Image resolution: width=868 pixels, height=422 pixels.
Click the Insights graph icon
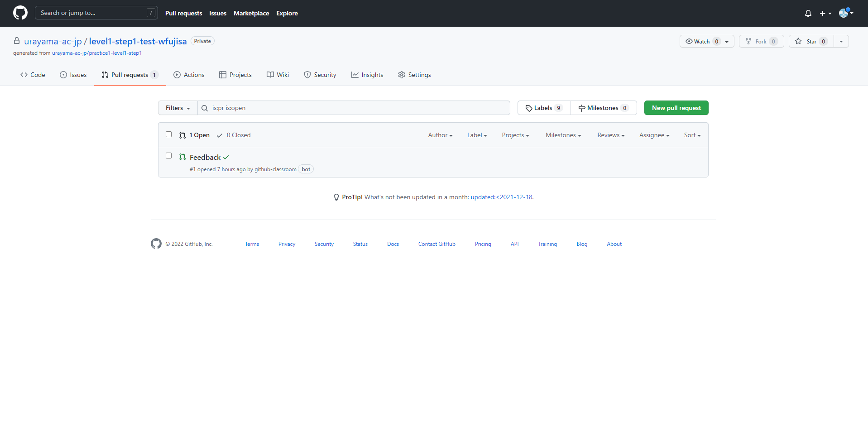[x=355, y=75]
